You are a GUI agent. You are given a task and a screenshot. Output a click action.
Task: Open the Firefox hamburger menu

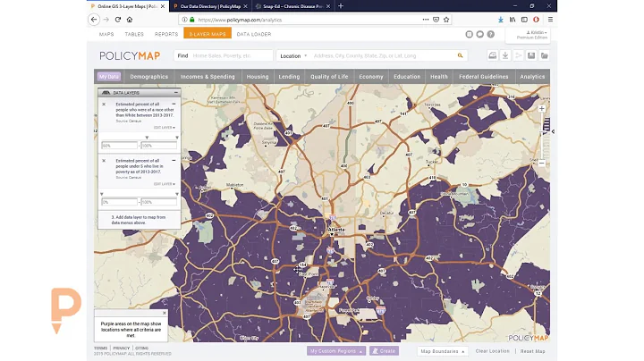click(x=550, y=20)
